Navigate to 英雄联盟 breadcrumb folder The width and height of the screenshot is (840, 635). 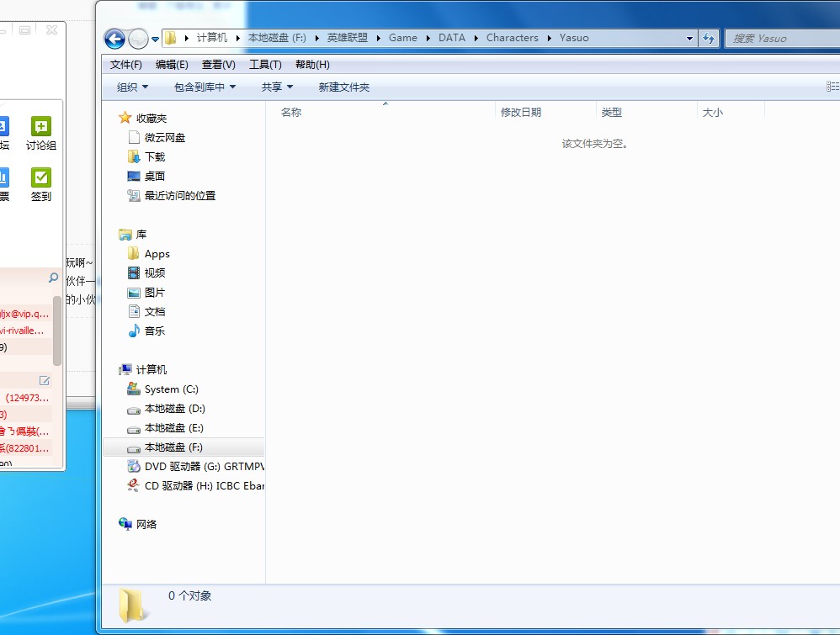click(347, 38)
